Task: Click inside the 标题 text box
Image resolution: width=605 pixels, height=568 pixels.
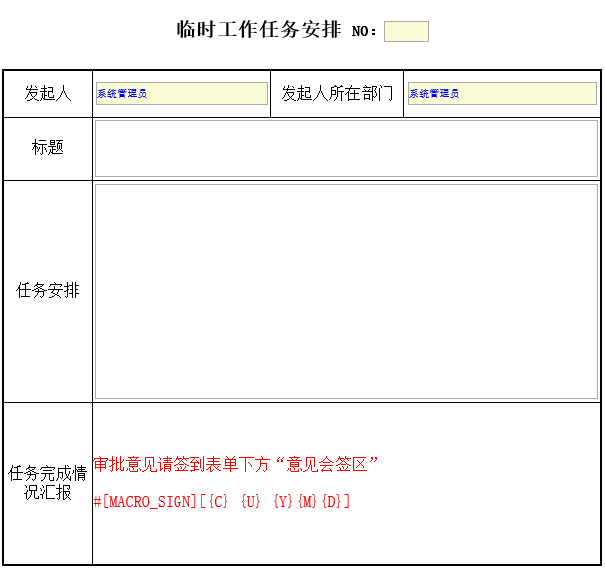Action: pyautogui.click(x=346, y=149)
